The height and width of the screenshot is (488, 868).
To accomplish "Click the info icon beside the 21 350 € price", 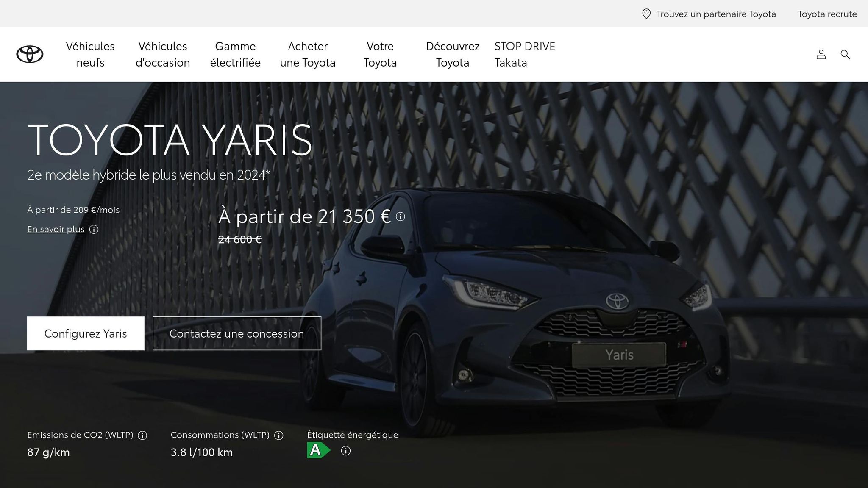I will click(x=400, y=217).
